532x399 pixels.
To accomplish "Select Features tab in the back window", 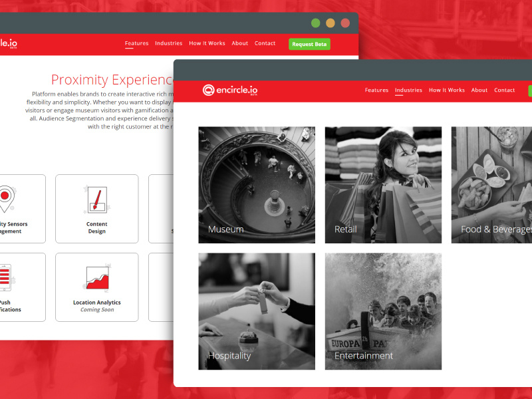I will coord(137,43).
